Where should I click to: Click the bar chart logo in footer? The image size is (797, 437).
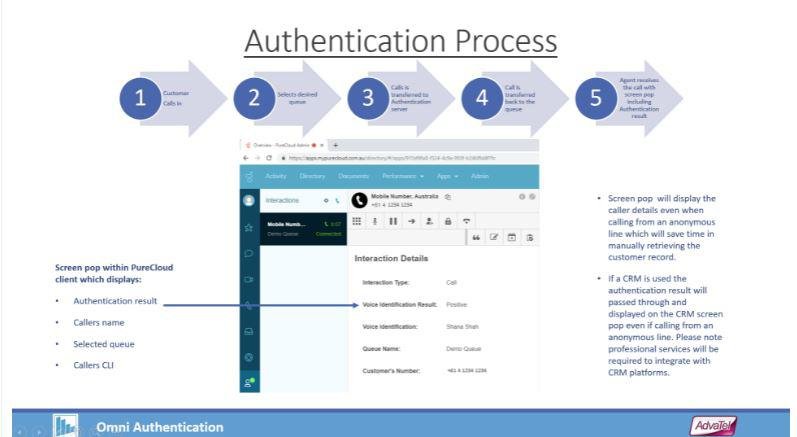[x=66, y=426]
